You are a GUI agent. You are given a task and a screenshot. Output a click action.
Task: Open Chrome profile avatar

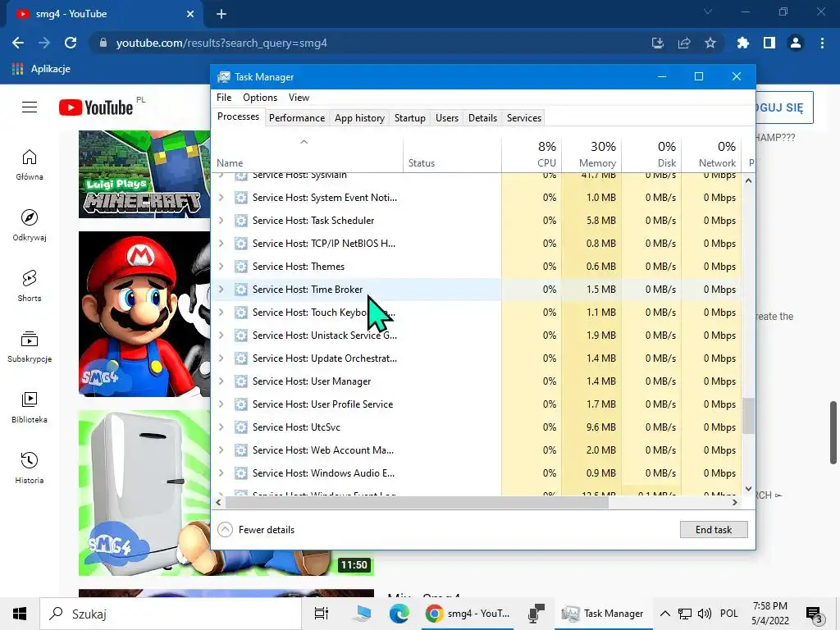796,43
